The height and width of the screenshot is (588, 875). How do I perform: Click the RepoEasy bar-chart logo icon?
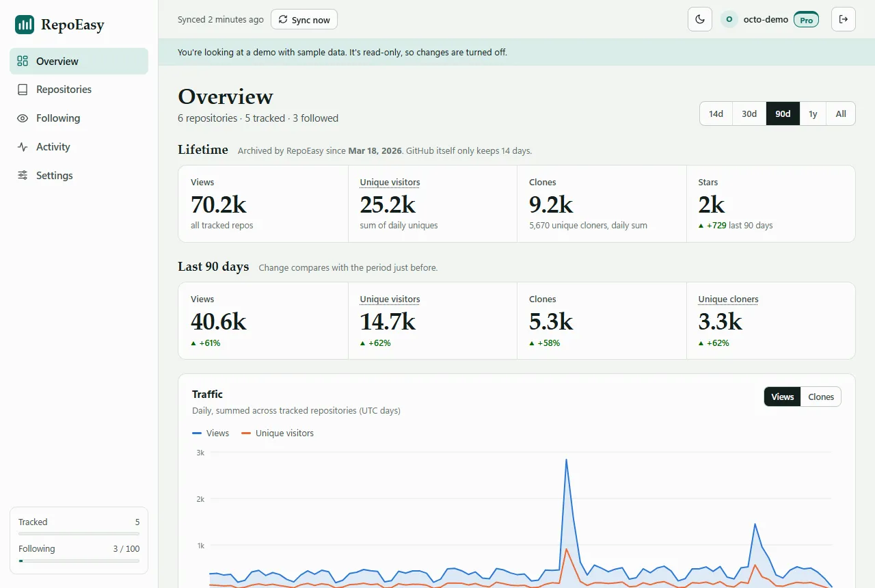(x=25, y=25)
